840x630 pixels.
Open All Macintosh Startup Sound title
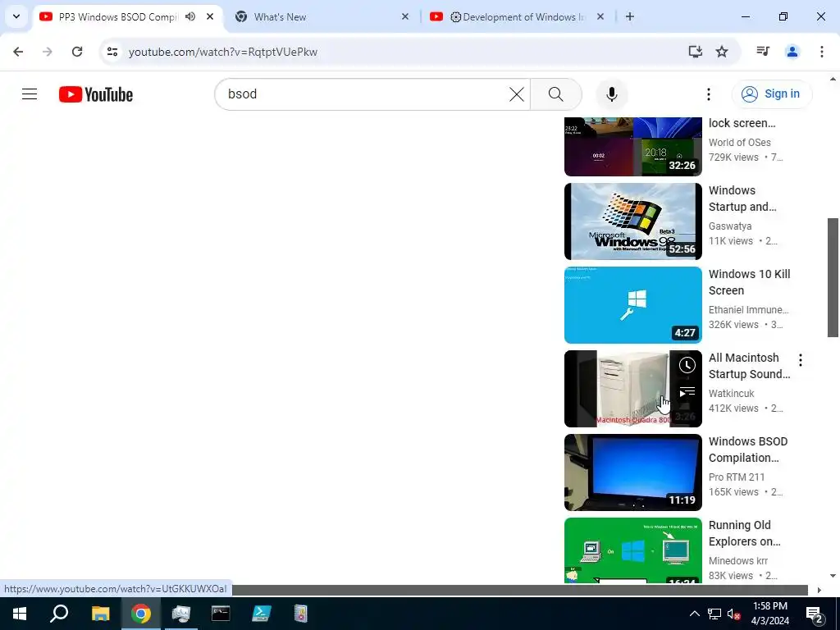(x=749, y=366)
